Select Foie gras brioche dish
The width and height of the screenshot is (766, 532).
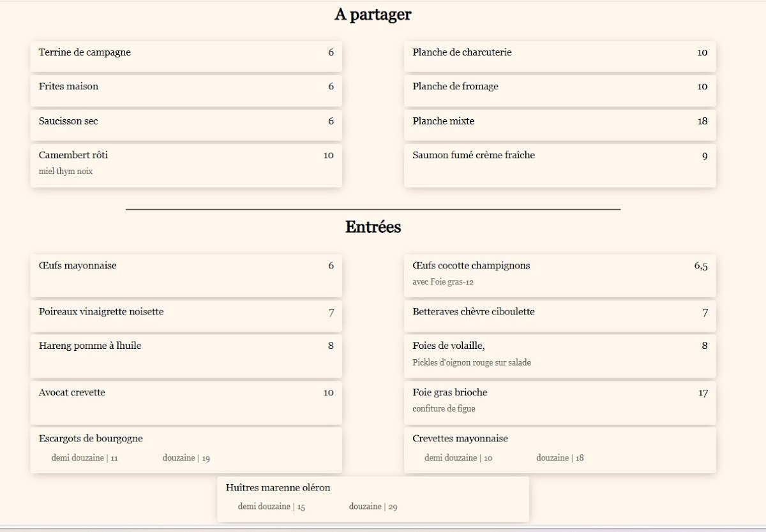[x=559, y=402]
